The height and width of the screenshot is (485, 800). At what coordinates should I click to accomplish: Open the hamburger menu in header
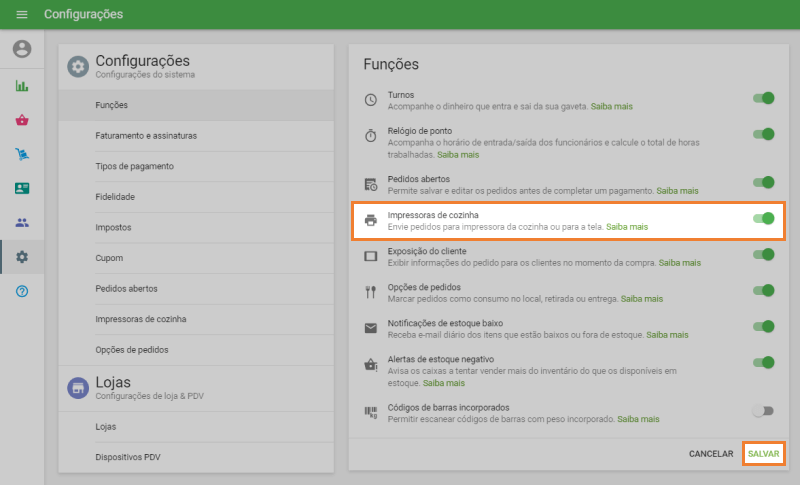point(22,15)
